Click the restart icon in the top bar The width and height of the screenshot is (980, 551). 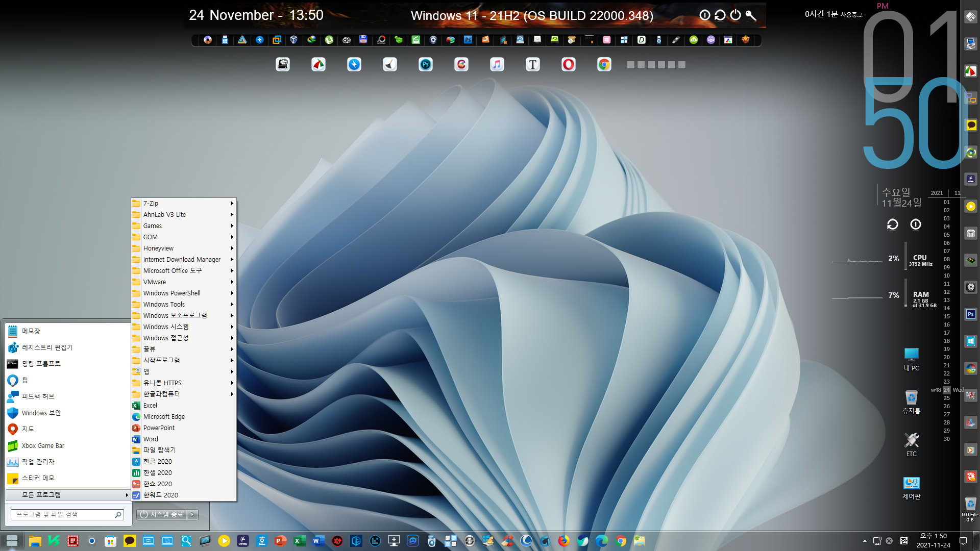click(720, 15)
